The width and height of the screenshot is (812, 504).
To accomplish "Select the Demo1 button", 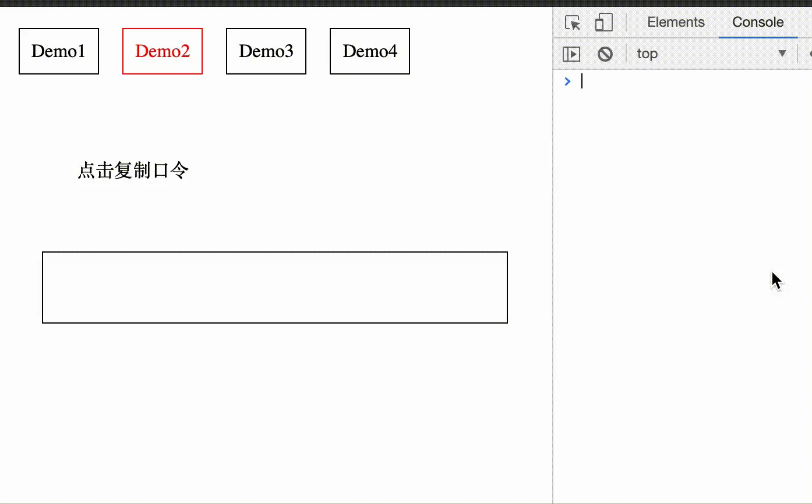I will click(x=59, y=51).
